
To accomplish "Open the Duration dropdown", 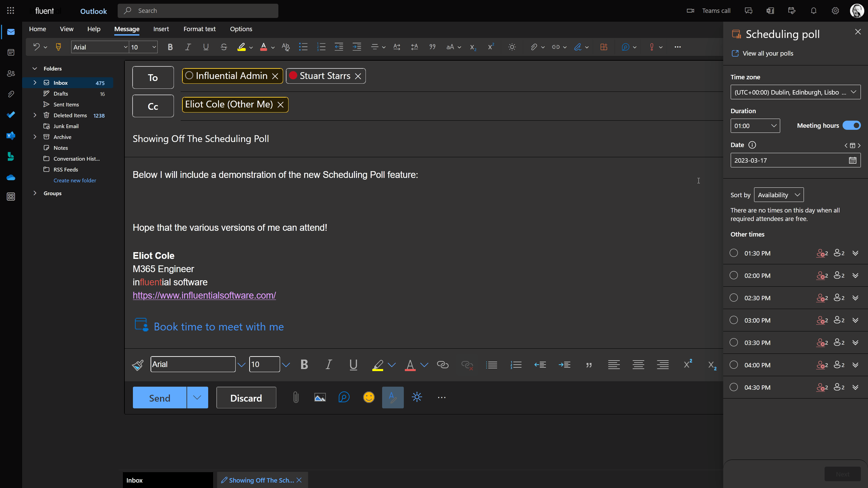I will pos(755,126).
